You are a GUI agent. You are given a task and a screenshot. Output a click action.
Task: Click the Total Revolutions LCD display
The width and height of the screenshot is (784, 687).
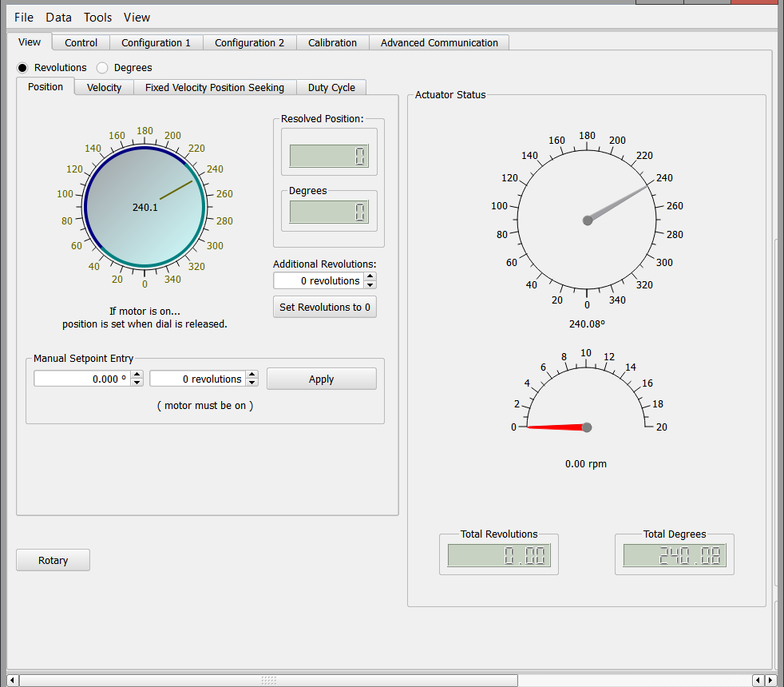point(499,555)
